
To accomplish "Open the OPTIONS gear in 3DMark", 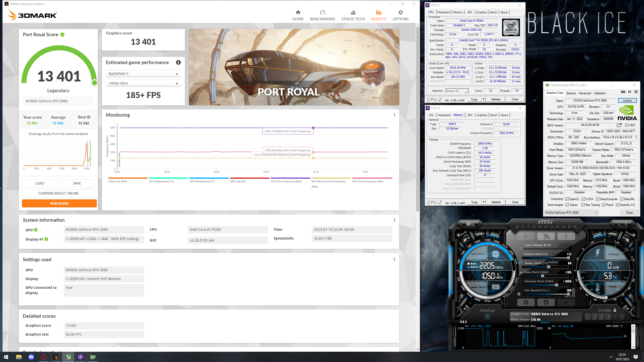I will [x=400, y=15].
